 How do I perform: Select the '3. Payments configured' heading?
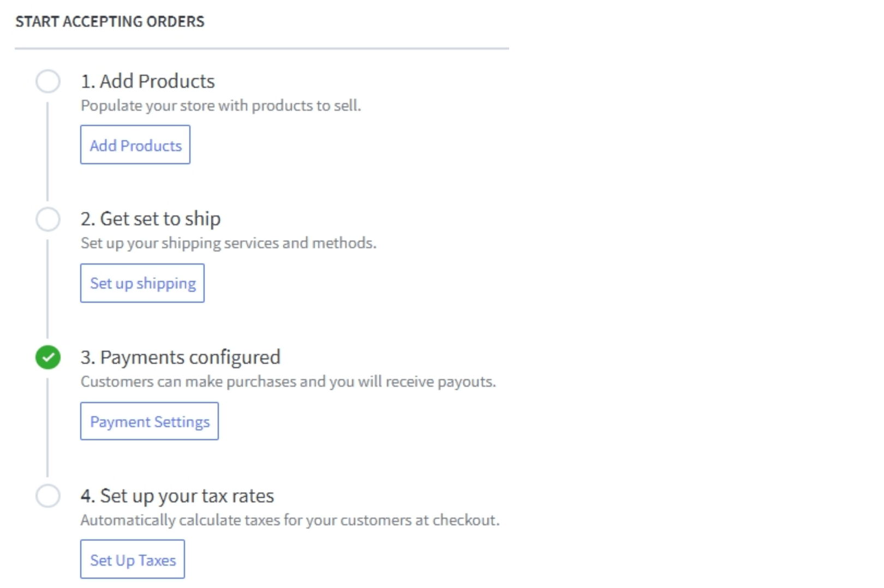tap(180, 357)
